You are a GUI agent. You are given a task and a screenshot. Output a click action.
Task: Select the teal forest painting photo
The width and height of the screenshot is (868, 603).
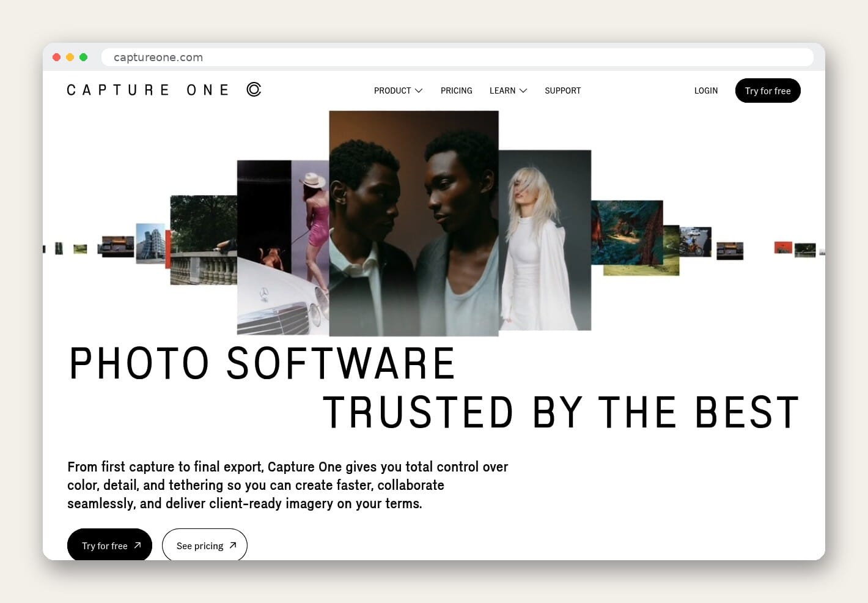(627, 232)
